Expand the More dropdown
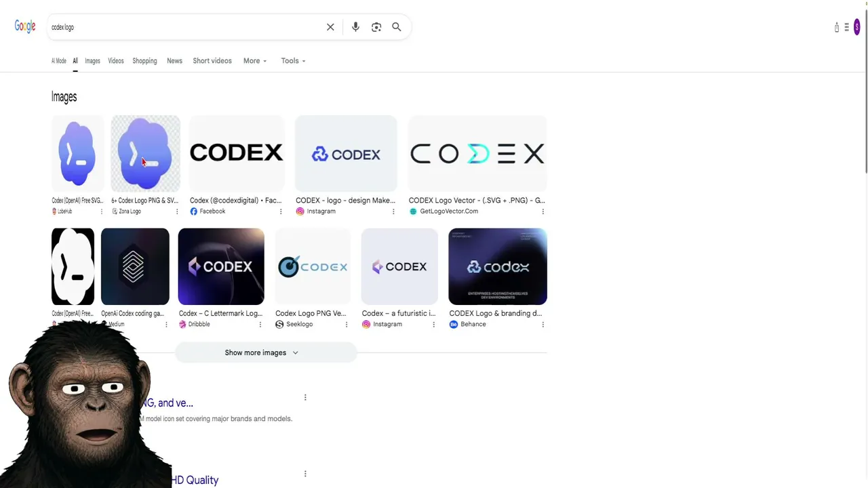868x488 pixels. point(255,61)
